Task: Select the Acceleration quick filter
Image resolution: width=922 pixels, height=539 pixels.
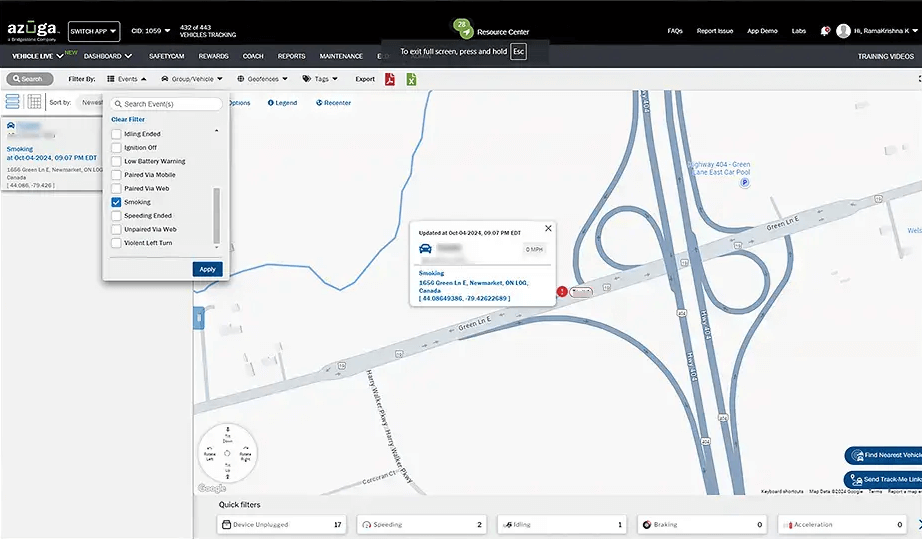Action: 843,524
